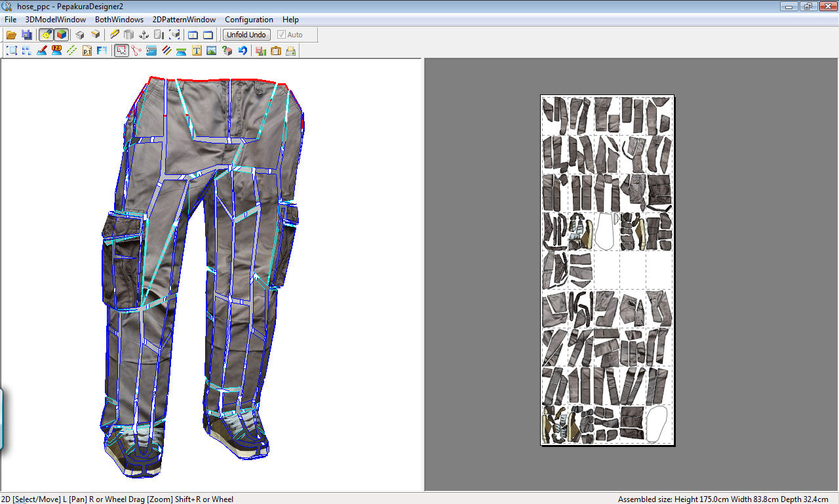Click the gray cylinder toolbar icon
This screenshot has width=839, height=504.
[x=129, y=35]
